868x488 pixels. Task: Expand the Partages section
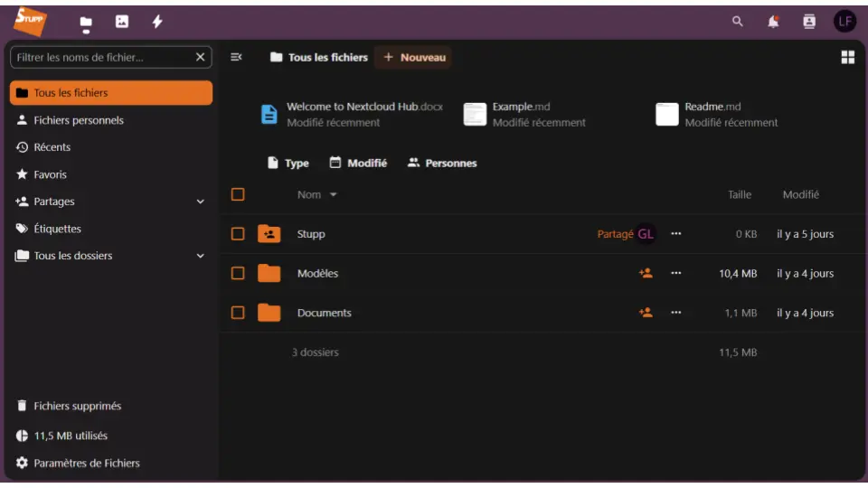(201, 202)
